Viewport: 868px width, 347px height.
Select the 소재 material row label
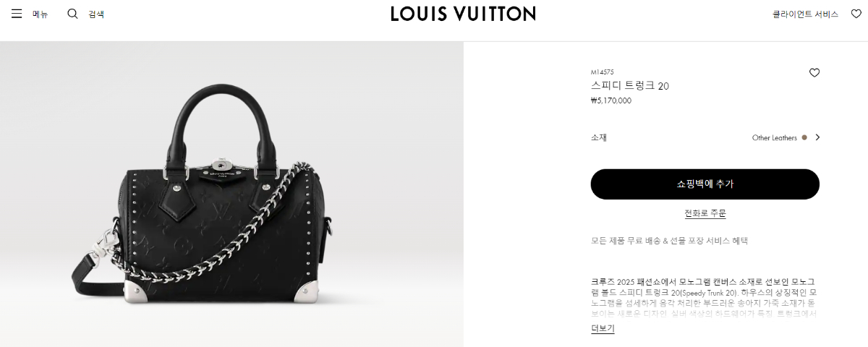tap(599, 137)
